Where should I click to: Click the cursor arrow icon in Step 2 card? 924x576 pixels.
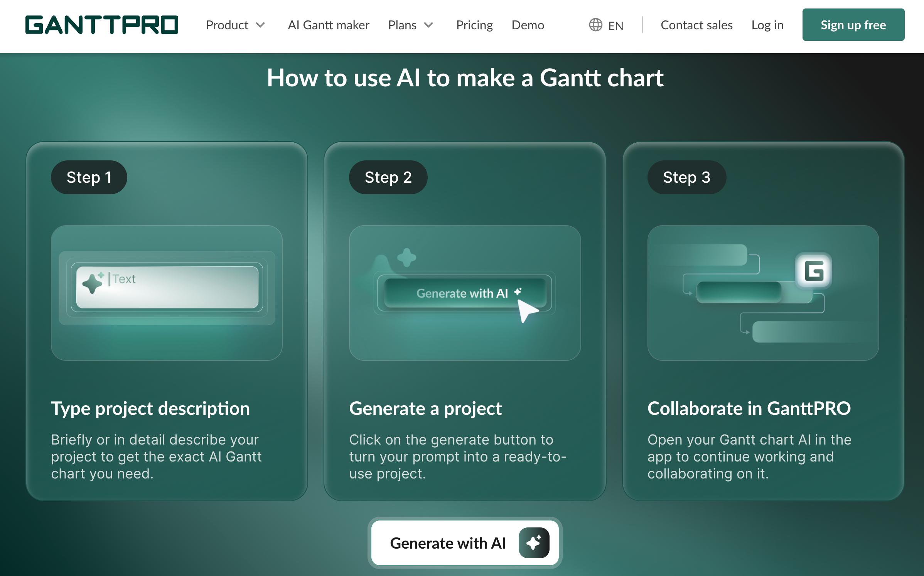point(528,310)
